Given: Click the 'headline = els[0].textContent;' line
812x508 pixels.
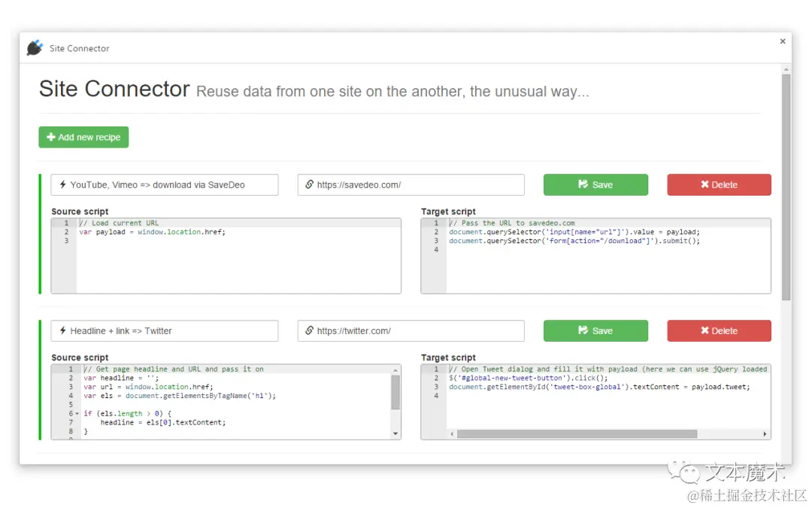Looking at the screenshot, I should (x=163, y=422).
